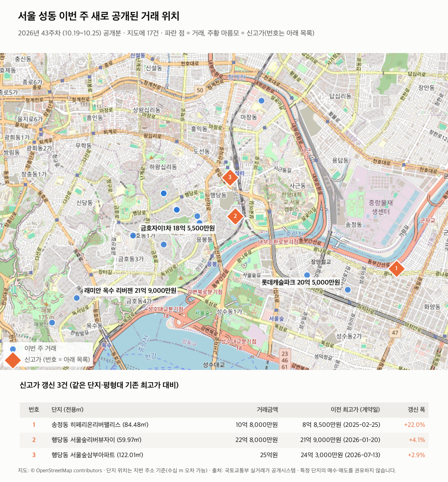Image resolution: width=448 pixels, height=482 pixels.
Task: Click table row number 1 in 번호 column
Action: click(34, 425)
